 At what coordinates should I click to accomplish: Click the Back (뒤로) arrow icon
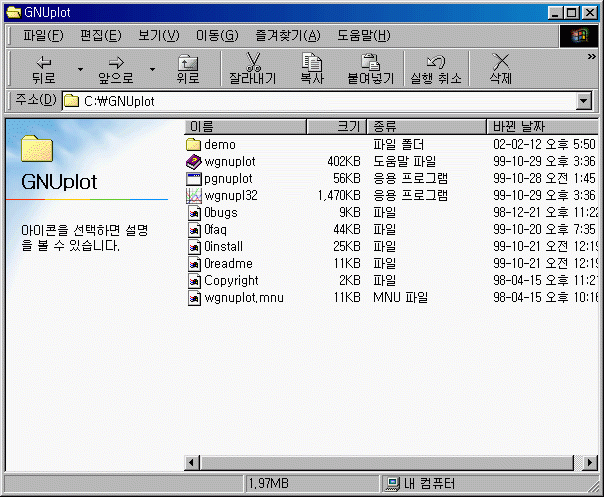tap(44, 62)
